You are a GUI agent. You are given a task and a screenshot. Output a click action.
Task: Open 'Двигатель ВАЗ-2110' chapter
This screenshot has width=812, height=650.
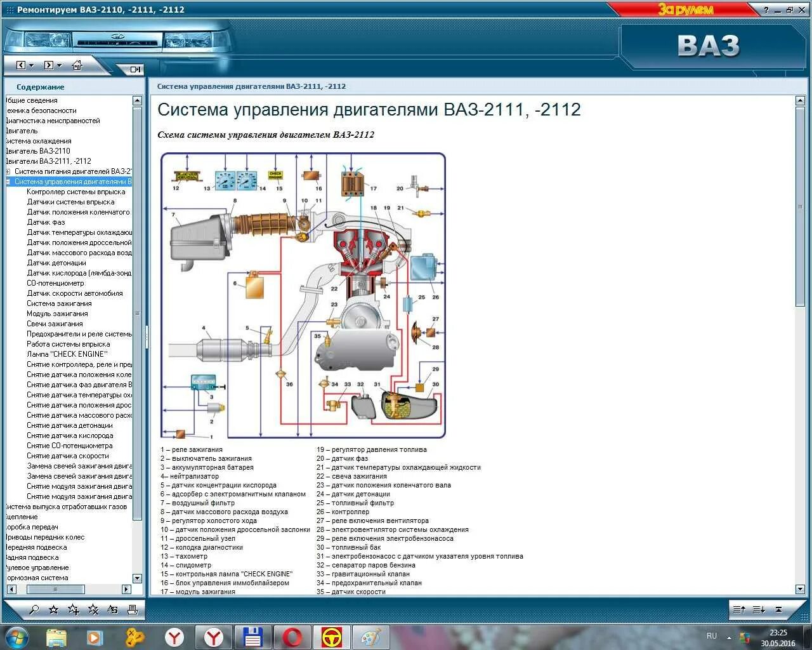click(x=38, y=151)
